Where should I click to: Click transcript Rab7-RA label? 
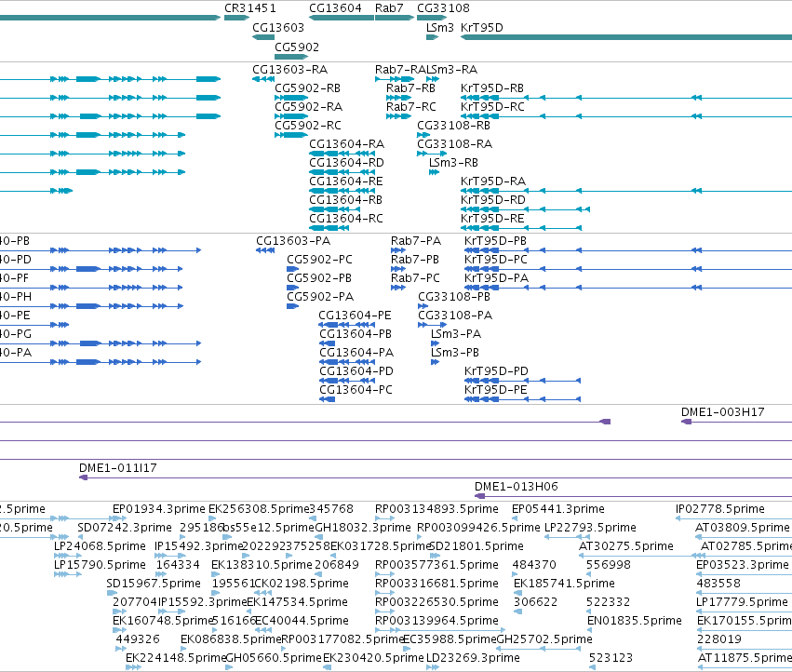pos(400,70)
